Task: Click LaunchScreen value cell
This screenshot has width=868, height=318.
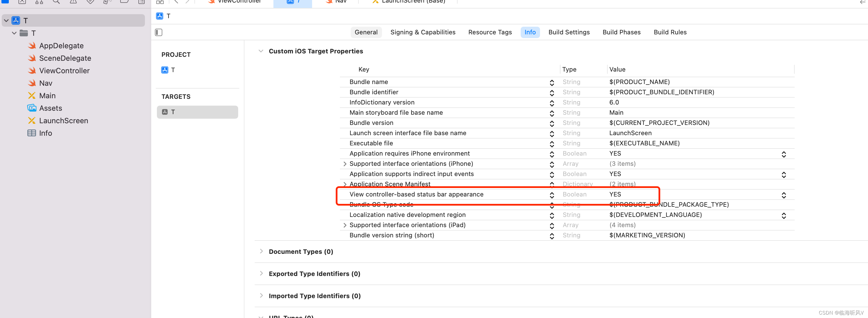Action: [x=630, y=133]
